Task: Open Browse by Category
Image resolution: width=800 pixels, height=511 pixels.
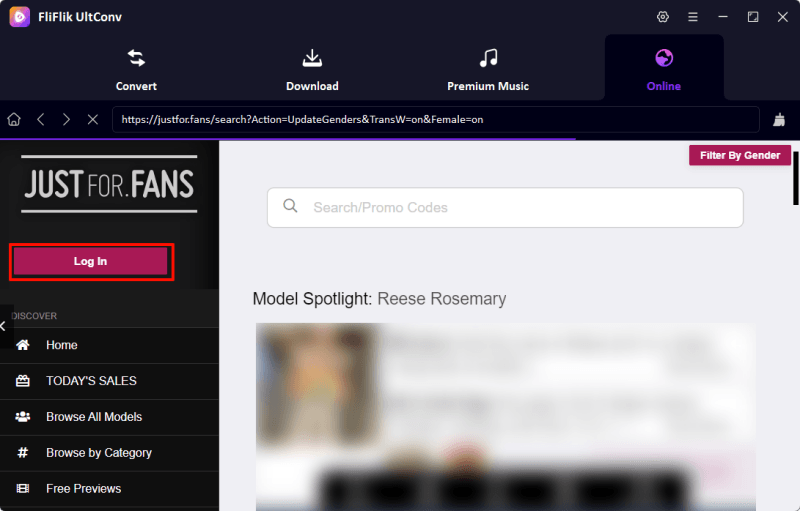Action: point(99,453)
